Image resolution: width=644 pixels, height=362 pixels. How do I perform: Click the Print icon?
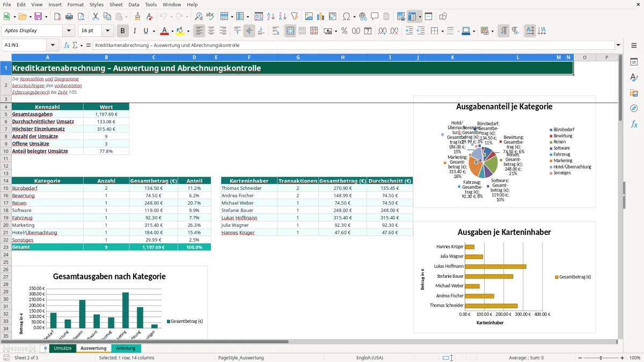click(70, 17)
